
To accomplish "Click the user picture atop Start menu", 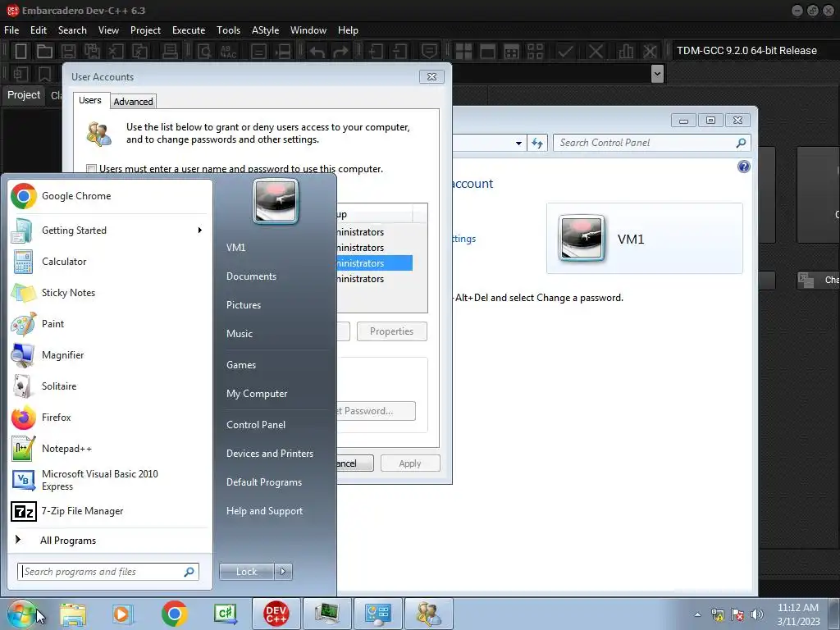I will point(276,201).
